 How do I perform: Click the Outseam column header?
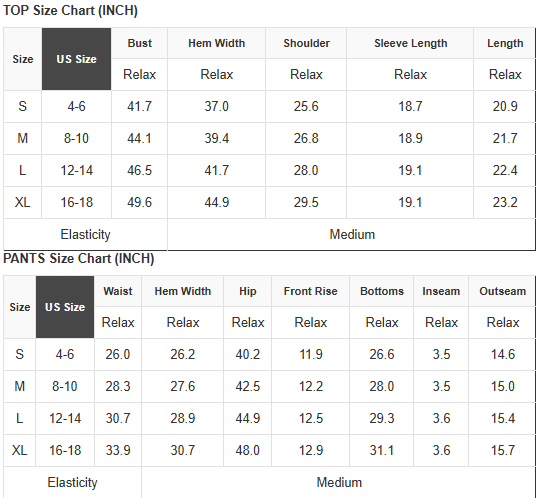(502, 291)
